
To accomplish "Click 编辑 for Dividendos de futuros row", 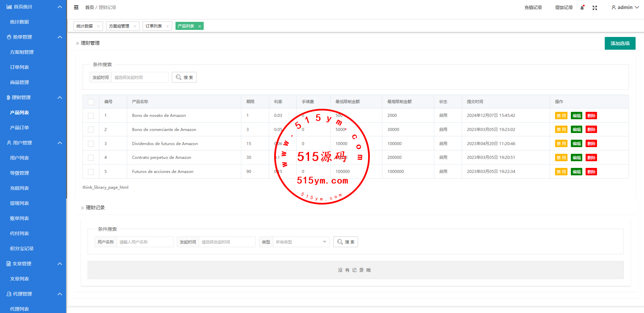I will (x=577, y=144).
